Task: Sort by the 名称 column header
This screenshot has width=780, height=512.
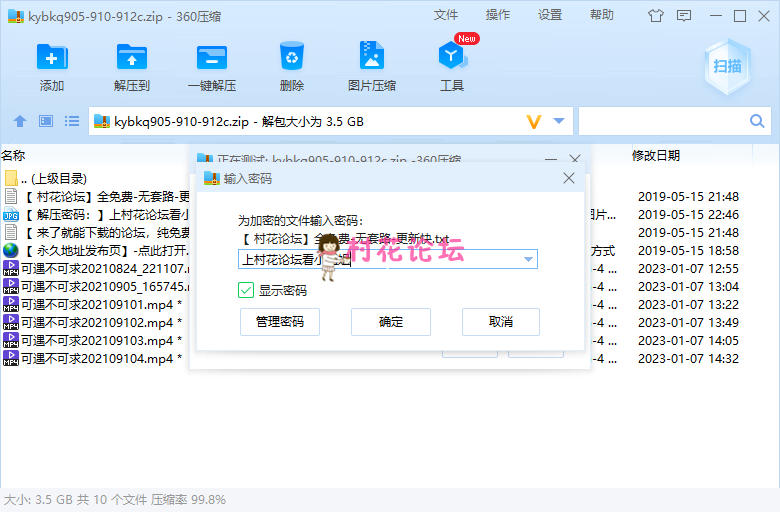Action: (13, 155)
